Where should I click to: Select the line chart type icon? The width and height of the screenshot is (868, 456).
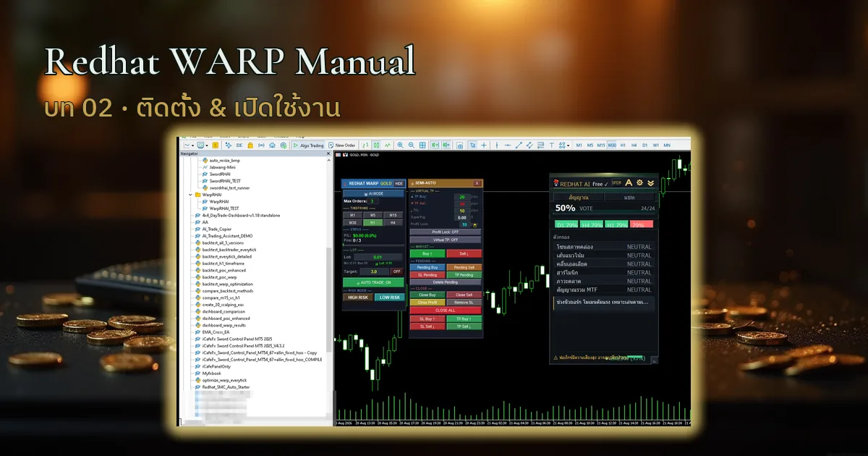pyautogui.click(x=388, y=145)
